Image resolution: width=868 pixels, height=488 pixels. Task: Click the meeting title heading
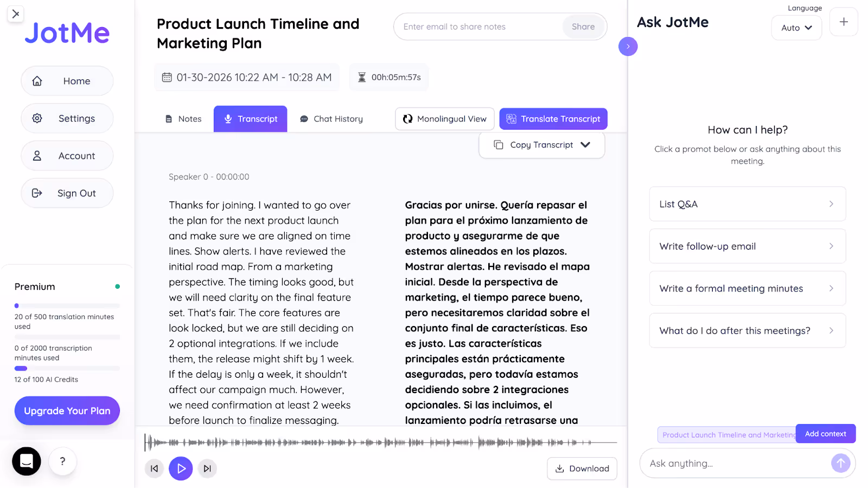258,34
